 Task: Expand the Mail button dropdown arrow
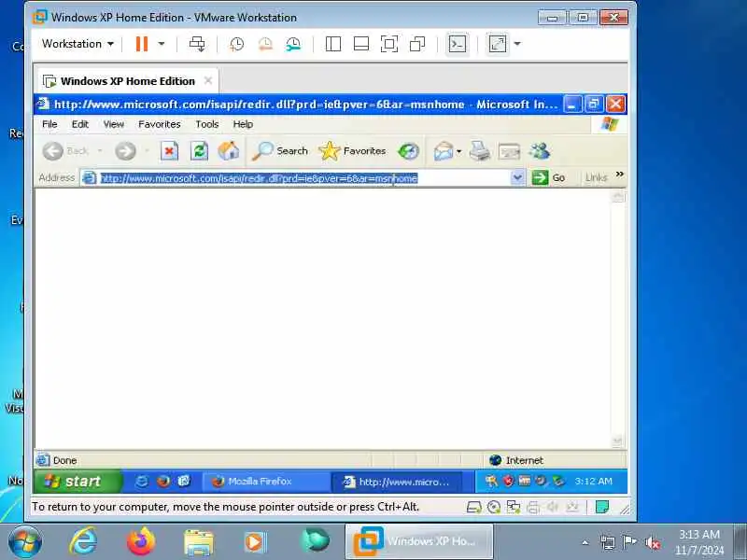point(458,151)
